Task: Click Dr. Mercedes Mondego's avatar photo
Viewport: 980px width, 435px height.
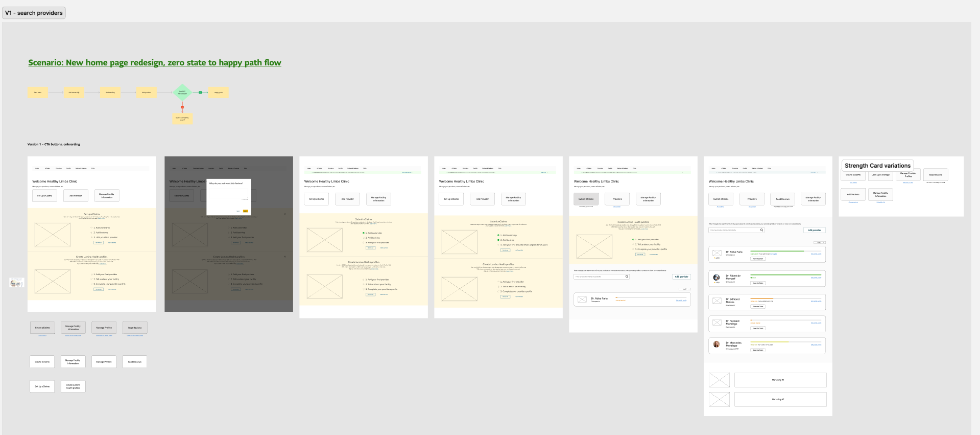Action: click(716, 344)
